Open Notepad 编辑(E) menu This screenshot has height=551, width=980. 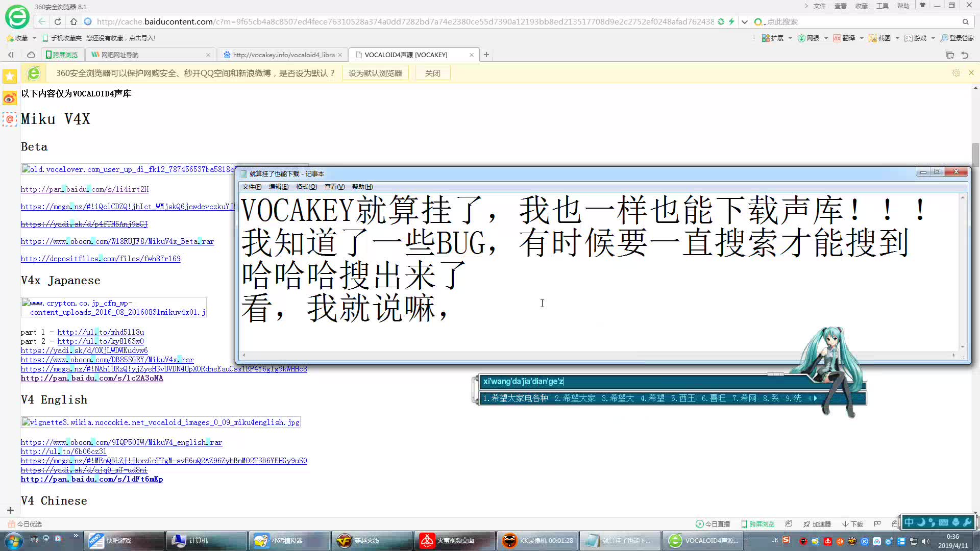click(x=279, y=187)
